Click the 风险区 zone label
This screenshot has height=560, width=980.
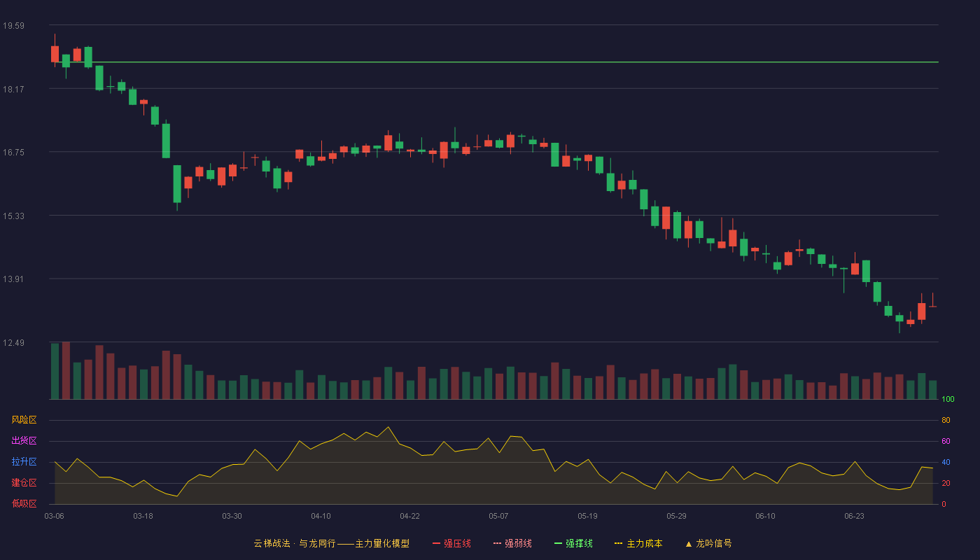click(x=24, y=420)
